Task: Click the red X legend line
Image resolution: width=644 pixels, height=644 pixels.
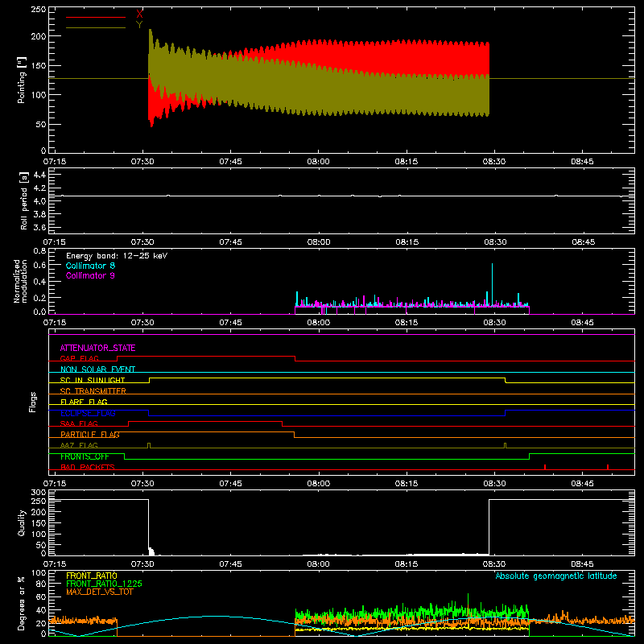Action: (96, 17)
